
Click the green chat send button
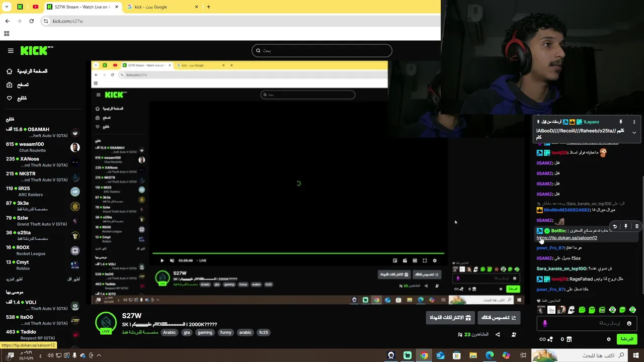click(x=627, y=339)
